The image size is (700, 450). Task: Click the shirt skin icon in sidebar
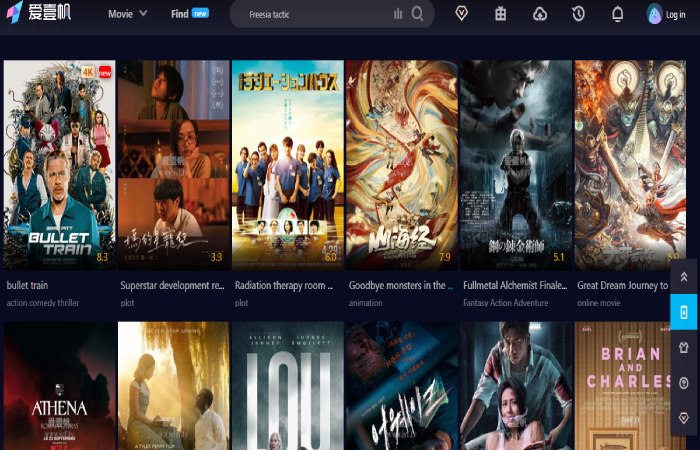pos(684,347)
